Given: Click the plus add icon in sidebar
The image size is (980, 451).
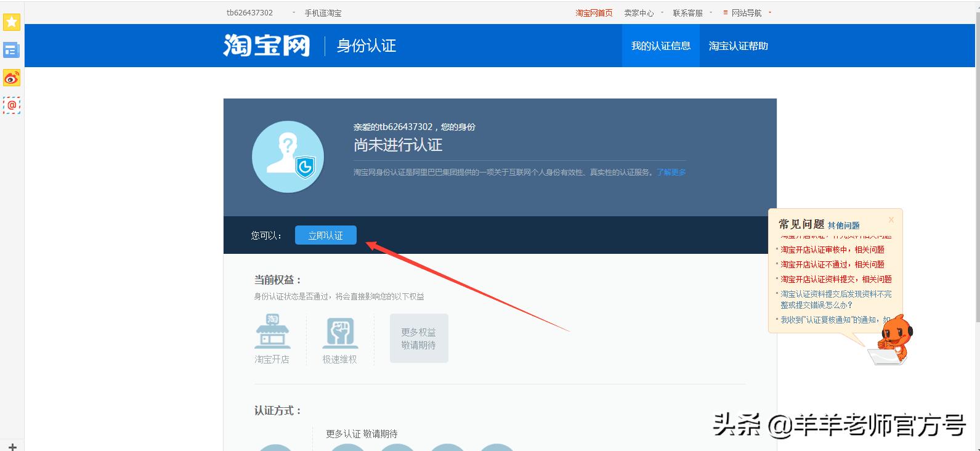Looking at the screenshot, I should click(x=12, y=447).
